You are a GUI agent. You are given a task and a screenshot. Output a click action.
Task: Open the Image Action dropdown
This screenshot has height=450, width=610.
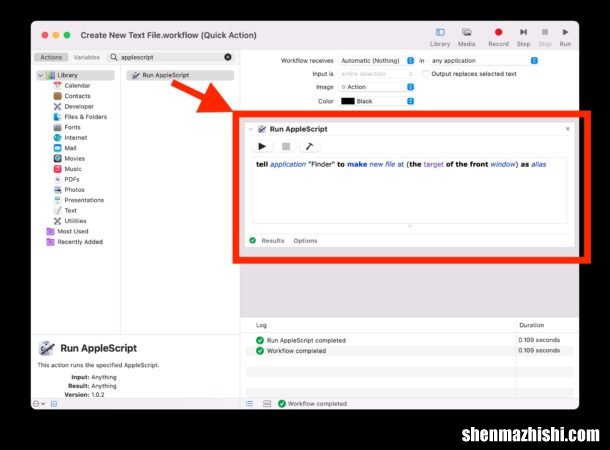point(377,87)
